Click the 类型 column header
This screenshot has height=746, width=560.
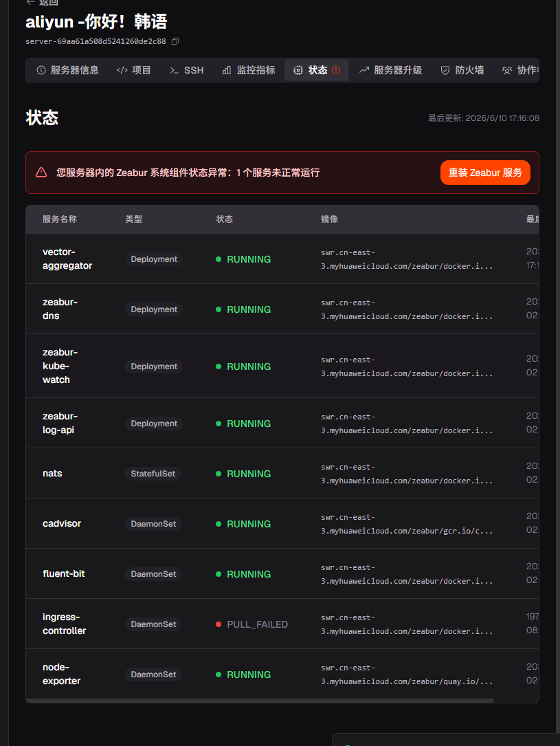[133, 219]
